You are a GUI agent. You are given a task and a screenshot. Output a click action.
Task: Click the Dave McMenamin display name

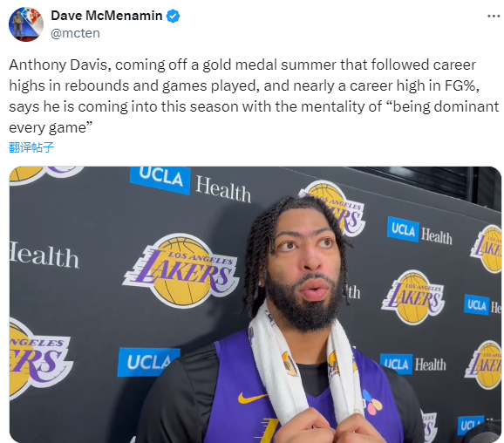point(106,16)
